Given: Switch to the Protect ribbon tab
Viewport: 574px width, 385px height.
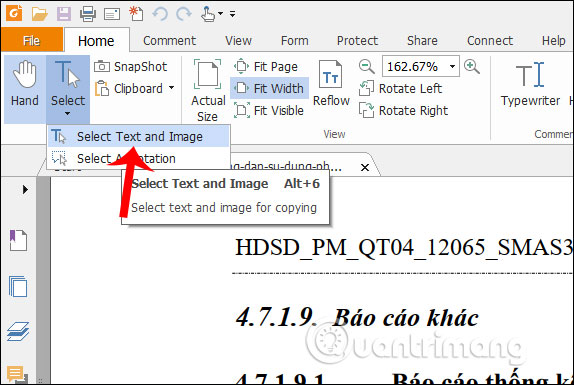Looking at the screenshot, I should click(357, 40).
